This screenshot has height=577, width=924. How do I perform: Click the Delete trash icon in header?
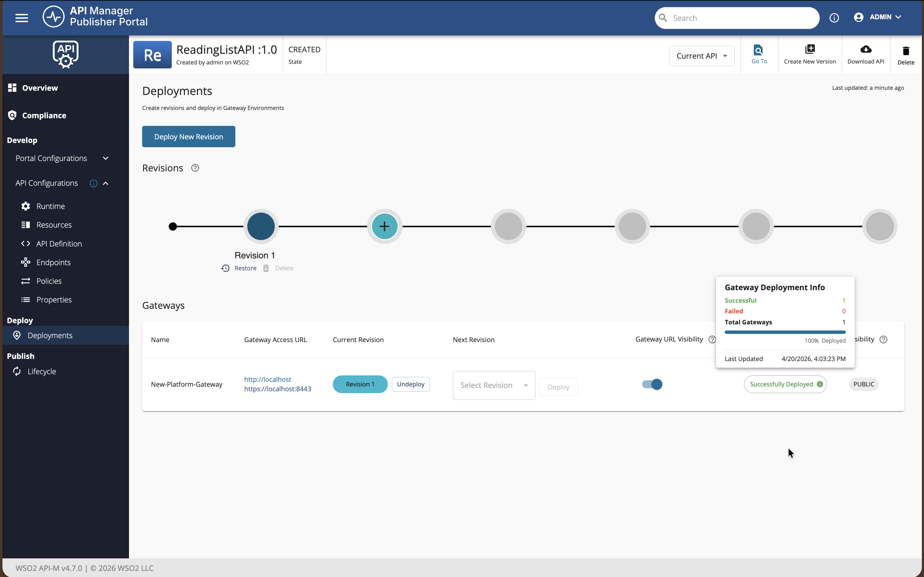(906, 51)
